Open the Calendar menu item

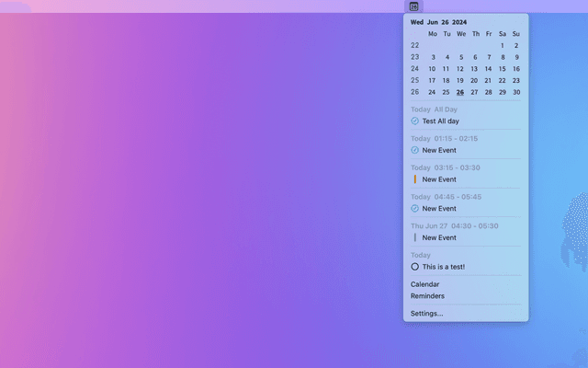[424, 284]
